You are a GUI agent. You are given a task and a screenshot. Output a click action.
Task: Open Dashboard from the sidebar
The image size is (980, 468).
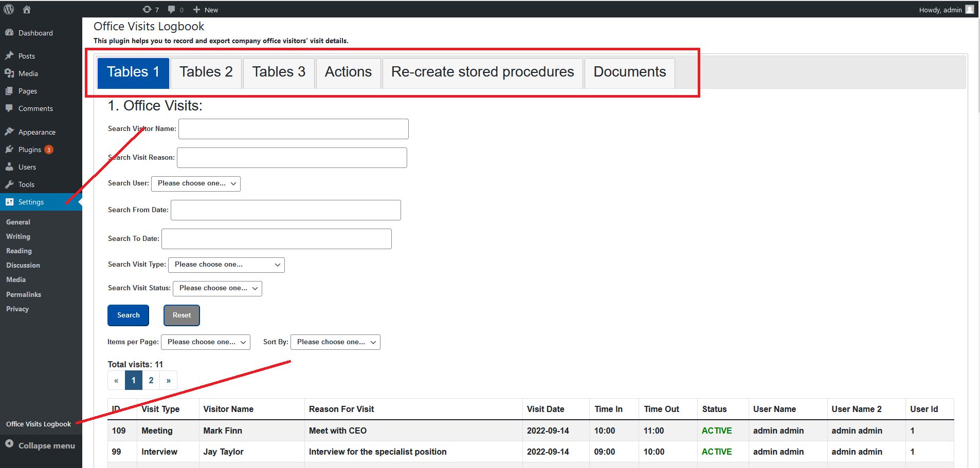pyautogui.click(x=35, y=33)
